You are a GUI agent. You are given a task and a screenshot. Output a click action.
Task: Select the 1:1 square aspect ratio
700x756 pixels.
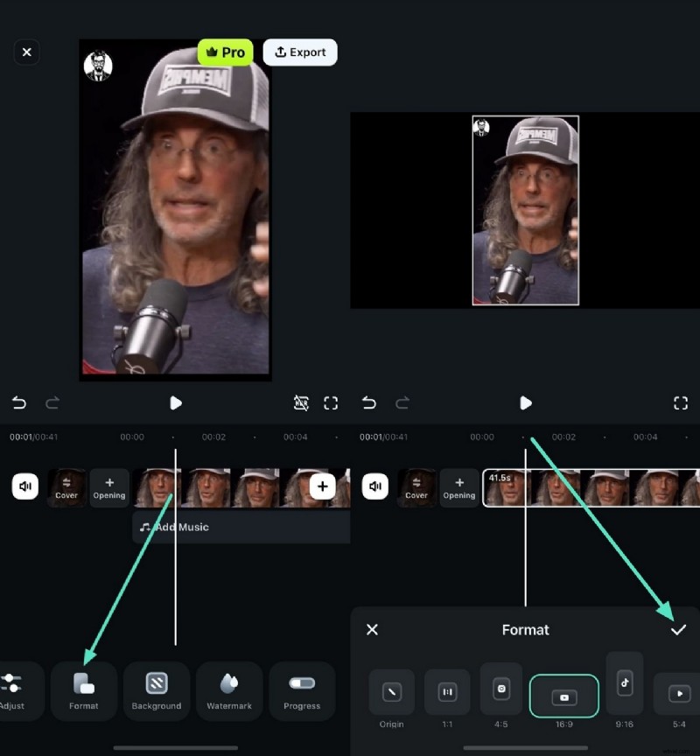point(446,691)
